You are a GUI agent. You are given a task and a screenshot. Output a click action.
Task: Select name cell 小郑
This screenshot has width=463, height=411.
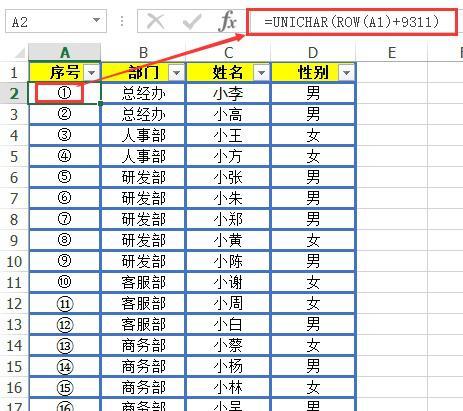(228, 219)
